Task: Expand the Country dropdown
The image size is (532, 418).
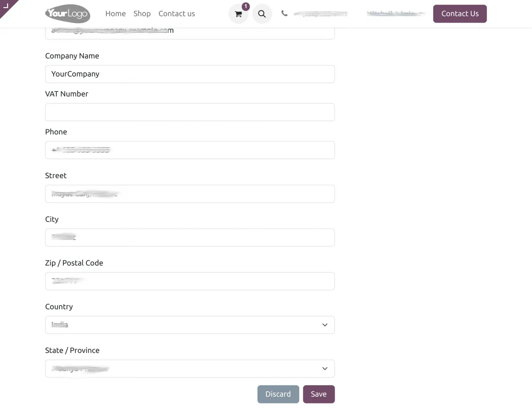Action: point(190,325)
